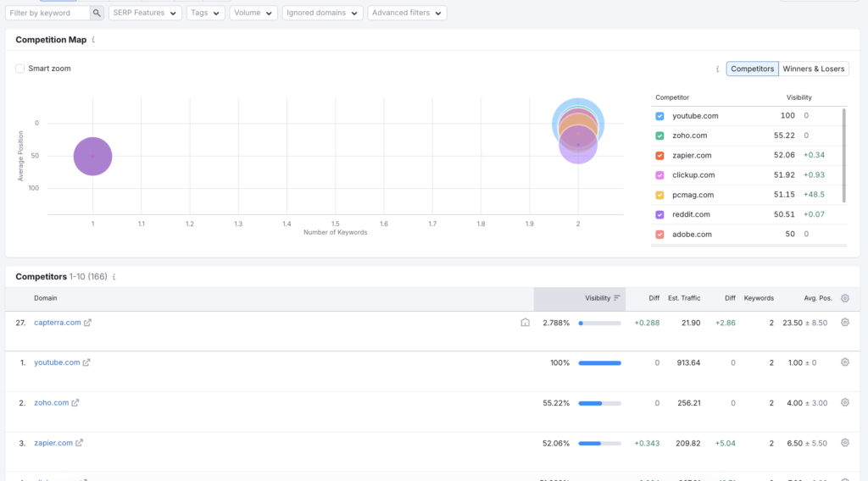Click the 913.64 estimated traffic value
This screenshot has width=868, height=481.
tap(688, 362)
